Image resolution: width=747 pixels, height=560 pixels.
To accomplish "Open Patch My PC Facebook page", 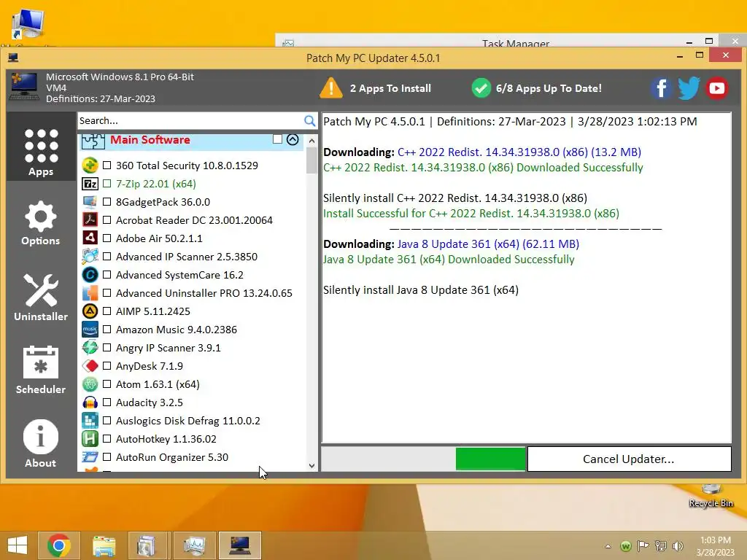I will pos(661,88).
